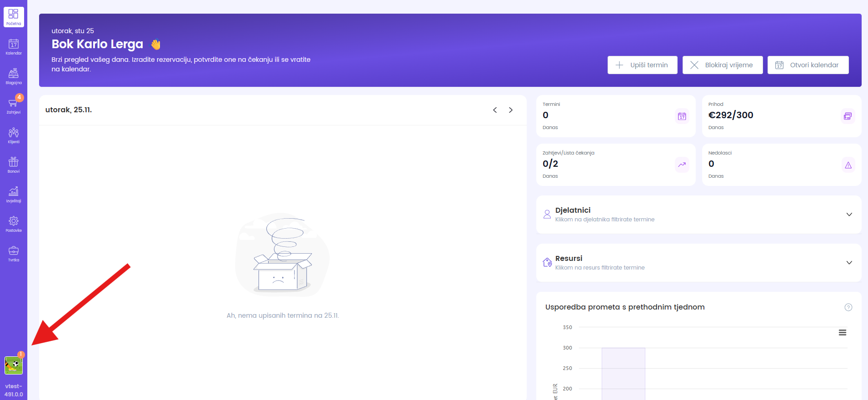Click the chart help question mark icon
Screen dimensions: 868x400
pos(848,307)
